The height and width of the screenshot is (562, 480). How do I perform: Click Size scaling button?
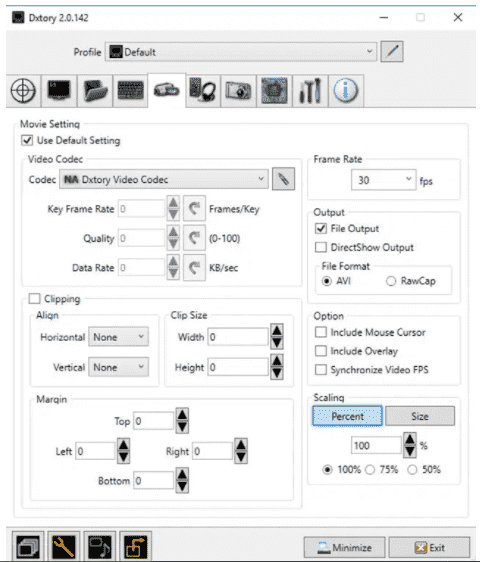coord(420,416)
